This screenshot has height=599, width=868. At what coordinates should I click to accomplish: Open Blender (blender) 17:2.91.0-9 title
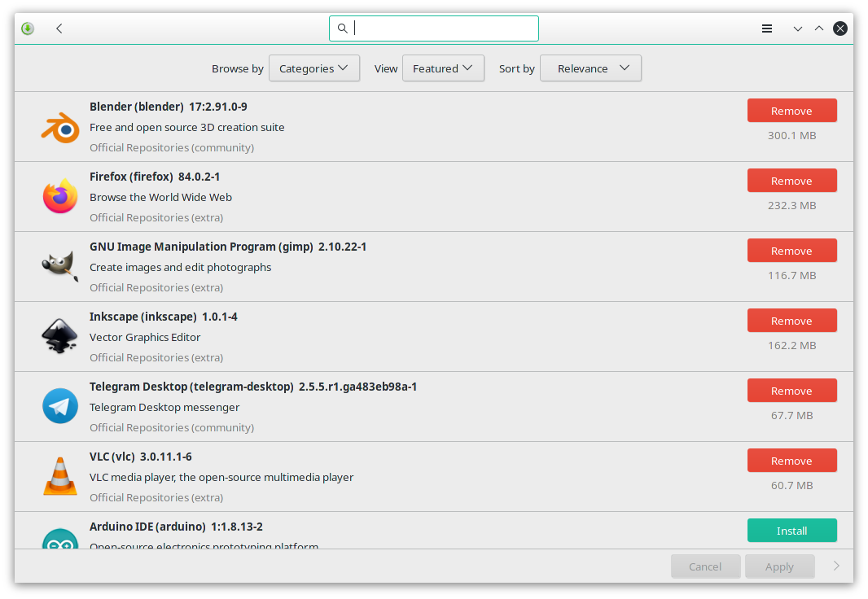pos(169,107)
